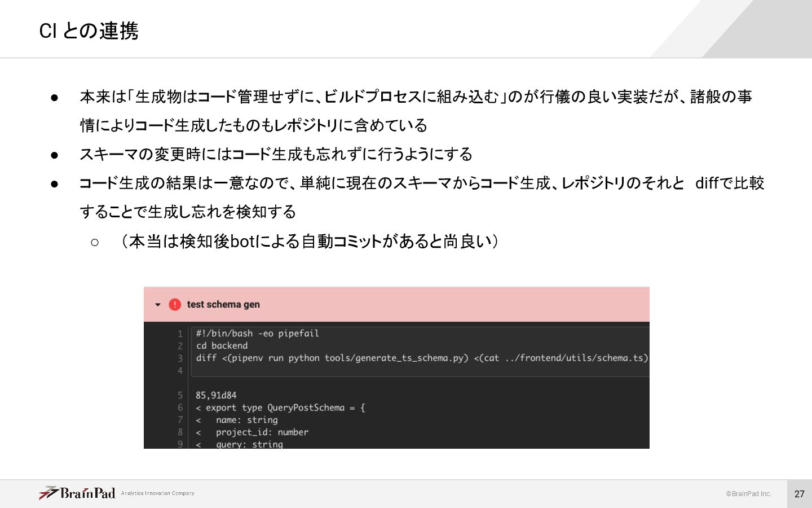Click the '#!/bin/bash -eo pipefail' line
Viewport: 812px width, 508px height.
[x=257, y=334]
